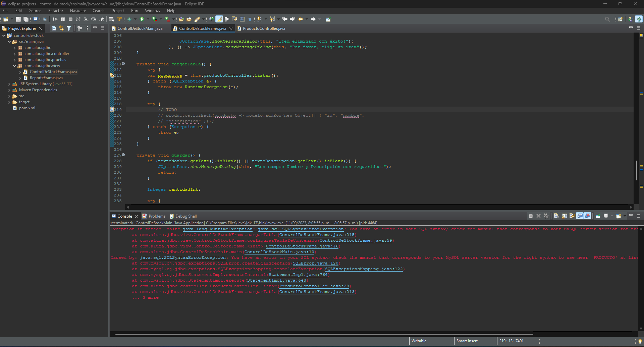Click the Back navigation arrow

(301, 19)
